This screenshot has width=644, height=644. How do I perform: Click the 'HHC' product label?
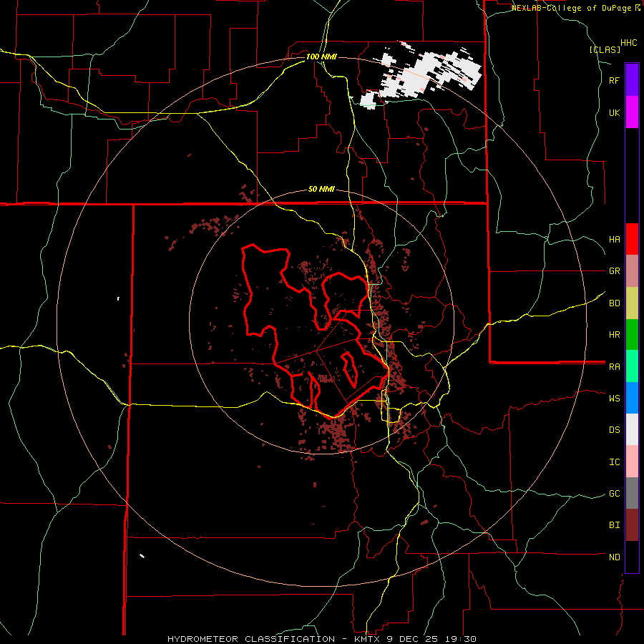[x=628, y=43]
